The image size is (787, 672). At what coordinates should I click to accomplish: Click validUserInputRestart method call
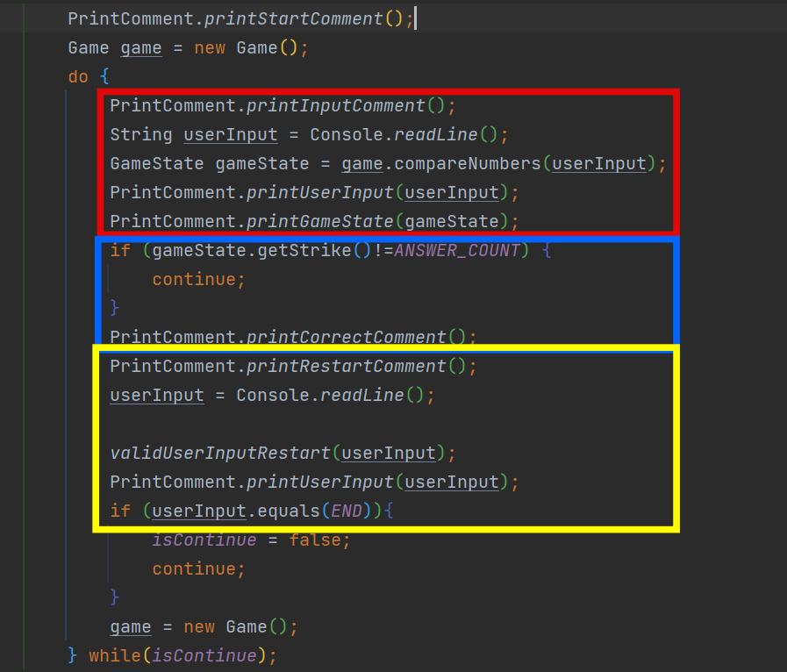220,454
